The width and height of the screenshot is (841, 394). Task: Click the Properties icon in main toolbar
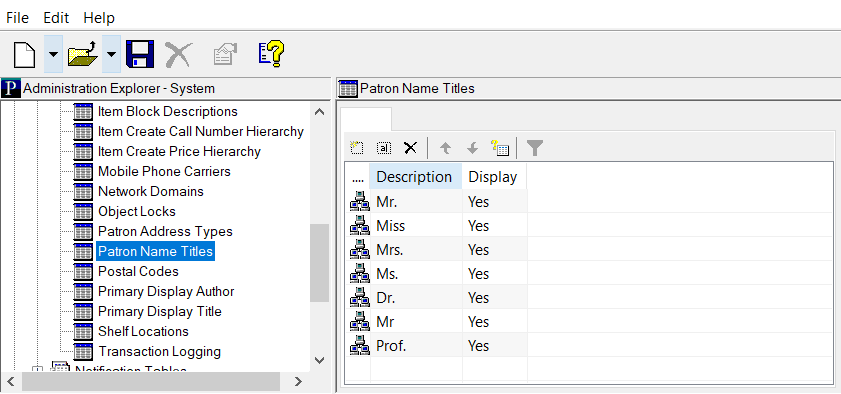click(x=225, y=54)
